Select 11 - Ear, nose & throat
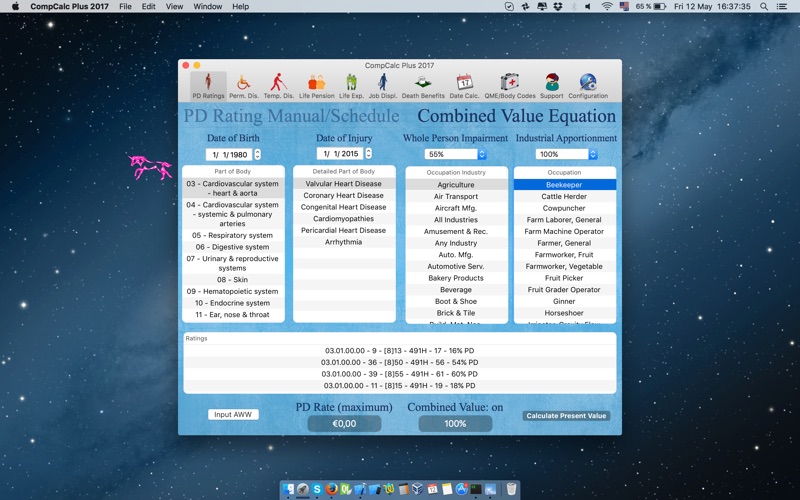 tap(233, 315)
